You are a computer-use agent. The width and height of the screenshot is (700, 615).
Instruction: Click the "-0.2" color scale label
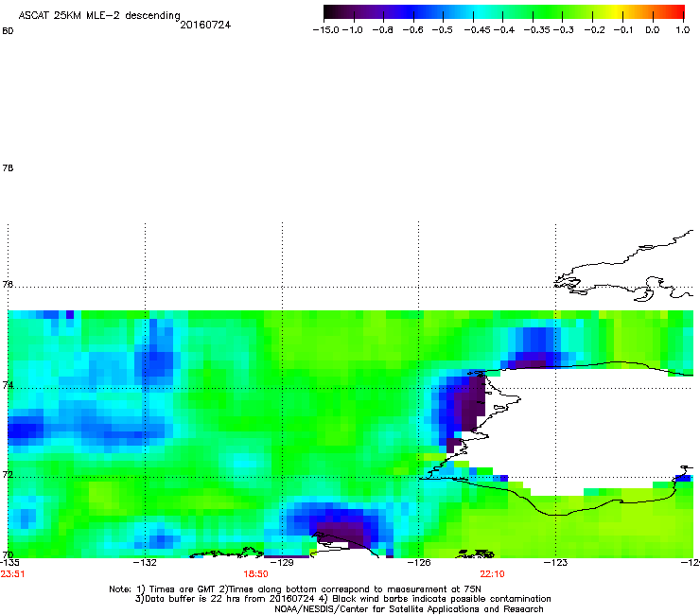[594, 30]
